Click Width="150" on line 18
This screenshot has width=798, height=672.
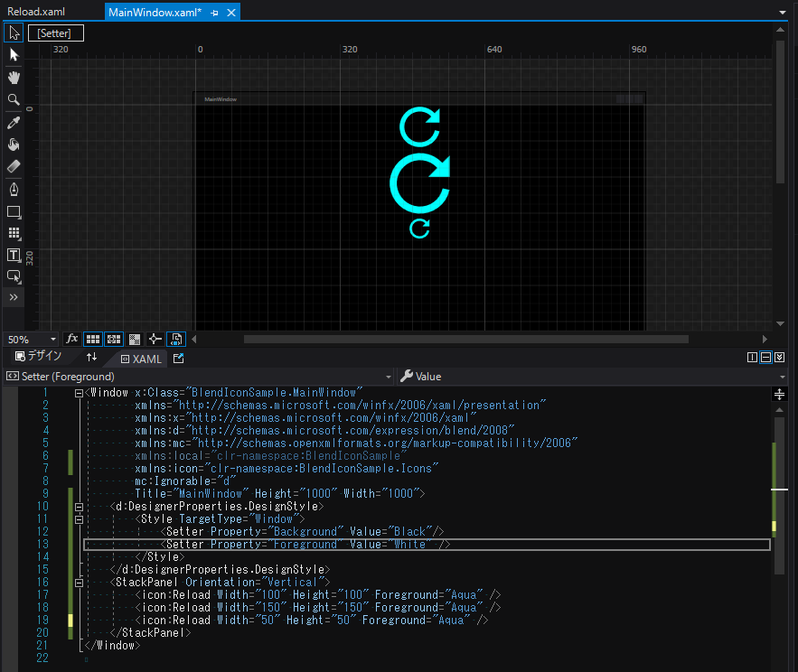point(252,607)
